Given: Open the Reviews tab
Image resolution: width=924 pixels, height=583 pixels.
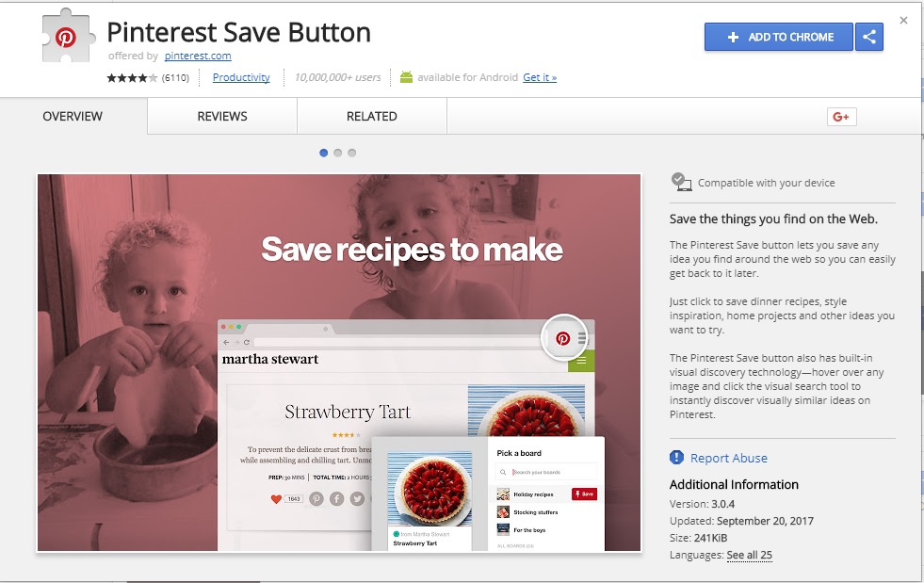Looking at the screenshot, I should 222,116.
